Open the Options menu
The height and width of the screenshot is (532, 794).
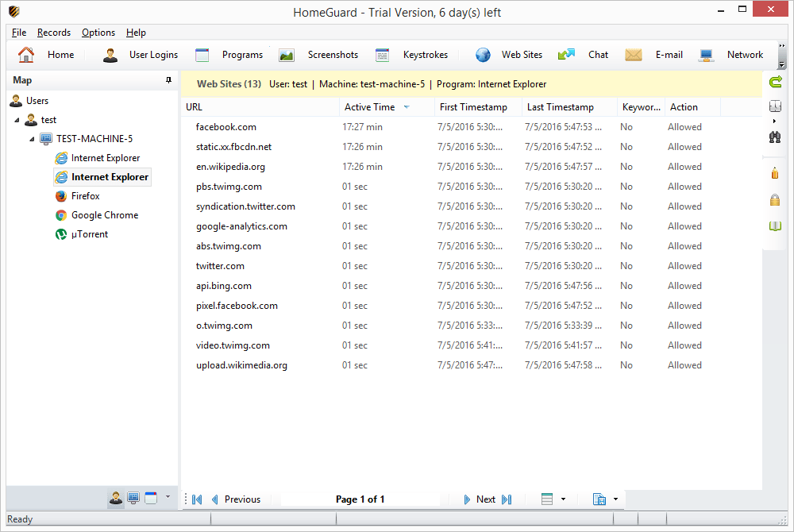pyautogui.click(x=98, y=33)
